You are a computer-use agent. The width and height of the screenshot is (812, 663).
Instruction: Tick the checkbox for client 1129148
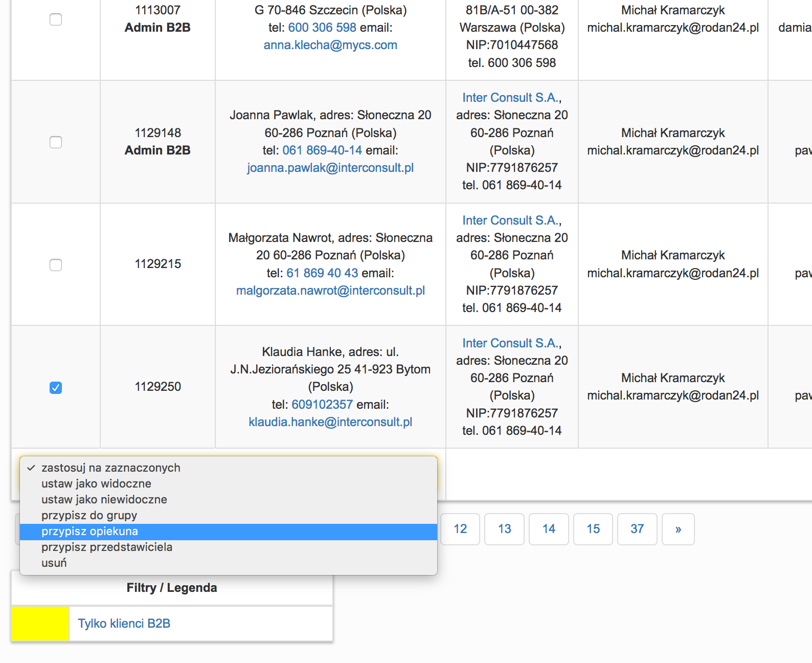pos(56,142)
